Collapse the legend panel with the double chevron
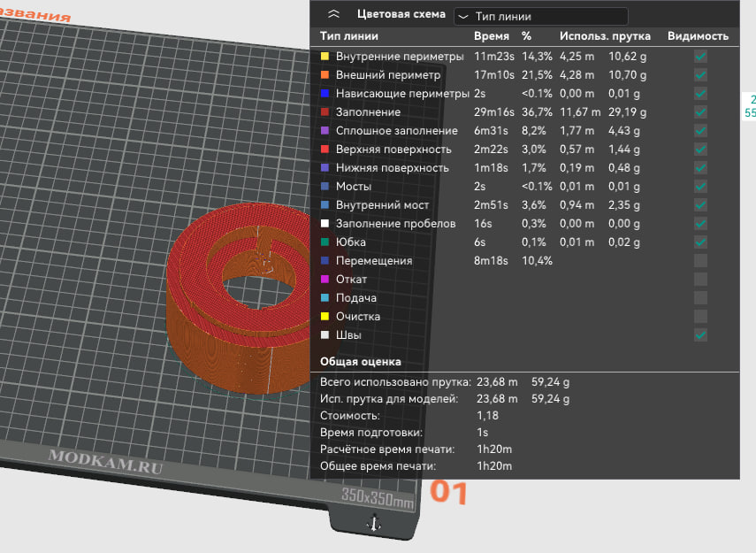This screenshot has width=756, height=553. (x=333, y=14)
